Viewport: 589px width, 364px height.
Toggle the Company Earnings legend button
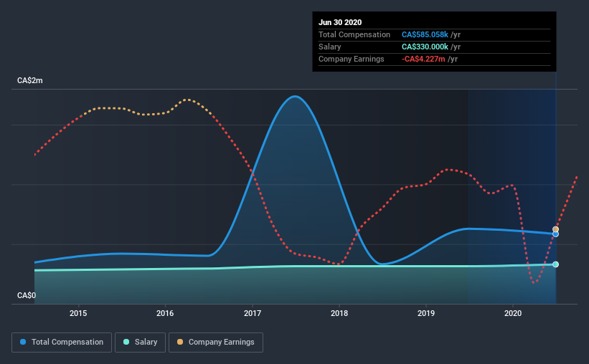click(x=216, y=343)
